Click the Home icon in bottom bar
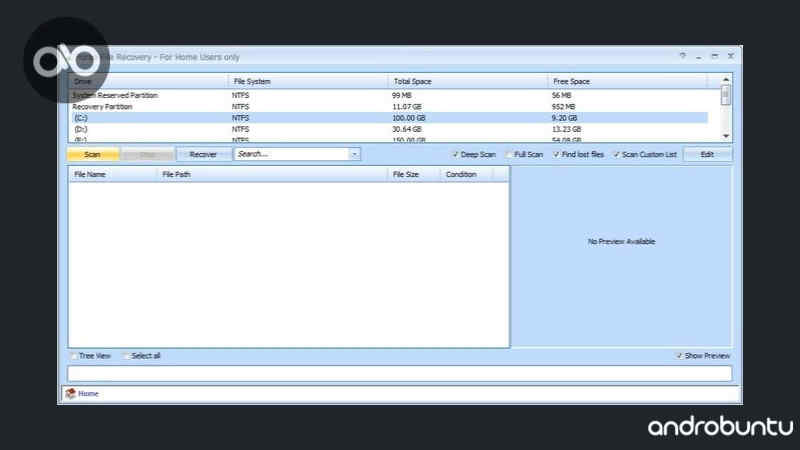 point(70,394)
